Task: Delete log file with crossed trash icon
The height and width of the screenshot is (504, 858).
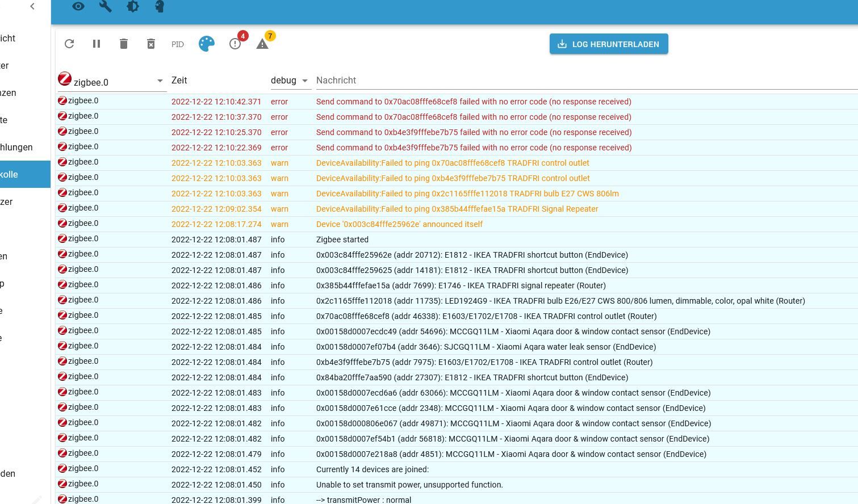Action: click(x=151, y=44)
